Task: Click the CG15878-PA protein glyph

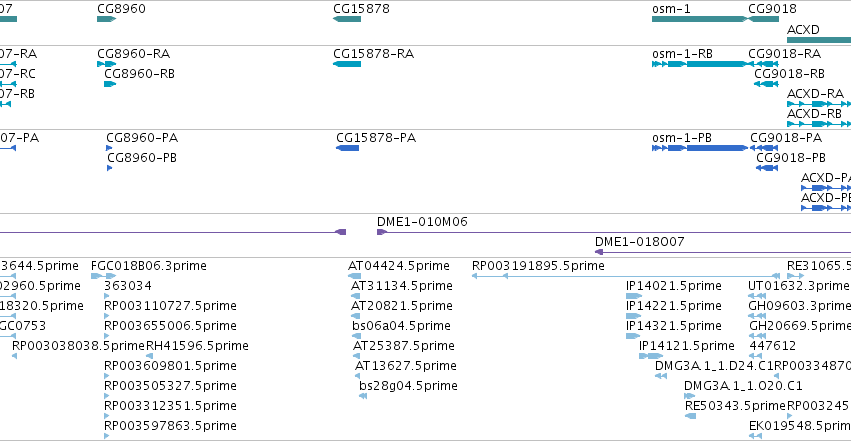Action: (x=347, y=148)
